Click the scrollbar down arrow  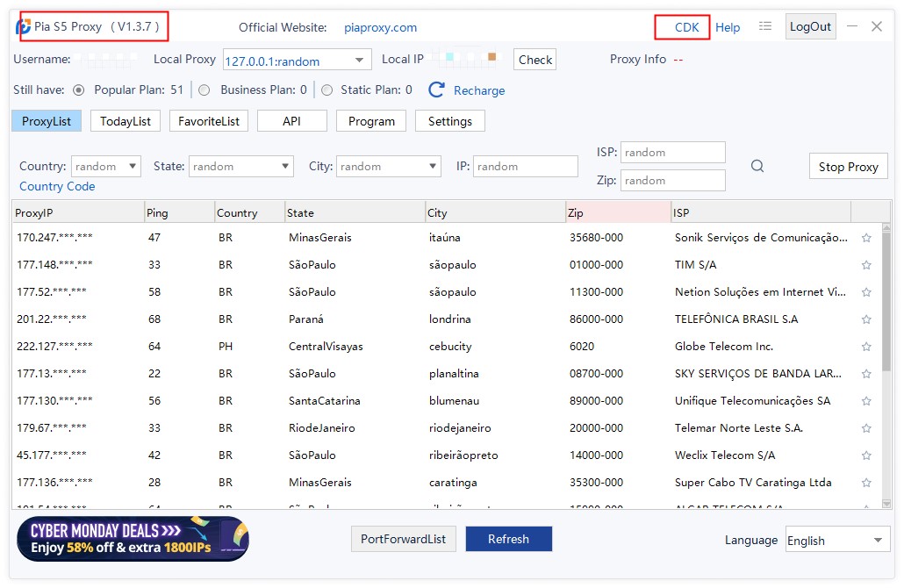click(886, 504)
